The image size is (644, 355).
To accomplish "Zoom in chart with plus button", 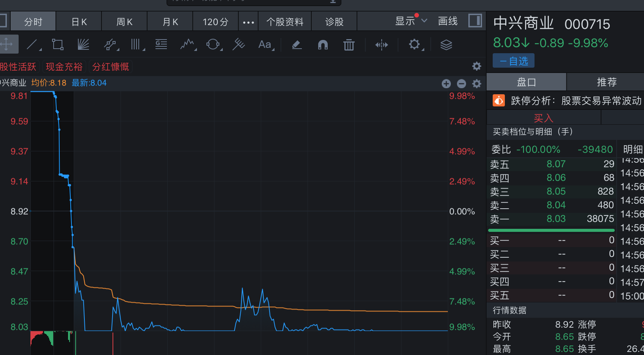I will (x=446, y=84).
